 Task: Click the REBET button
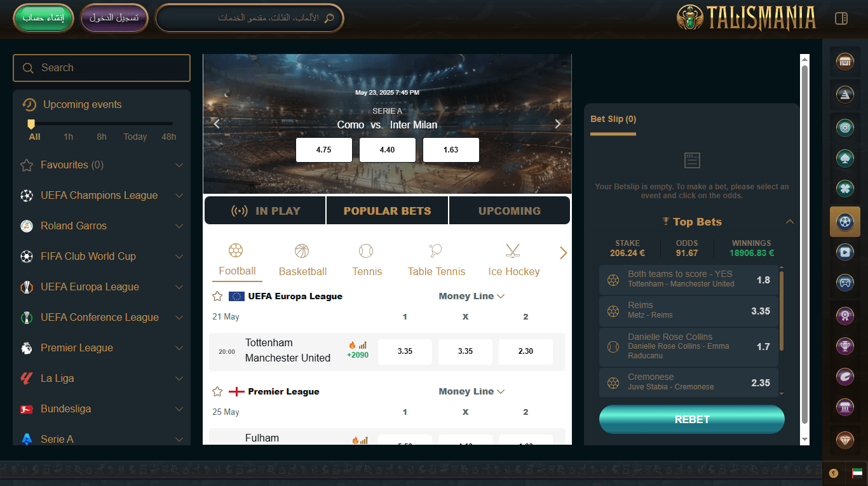pyautogui.click(x=692, y=419)
